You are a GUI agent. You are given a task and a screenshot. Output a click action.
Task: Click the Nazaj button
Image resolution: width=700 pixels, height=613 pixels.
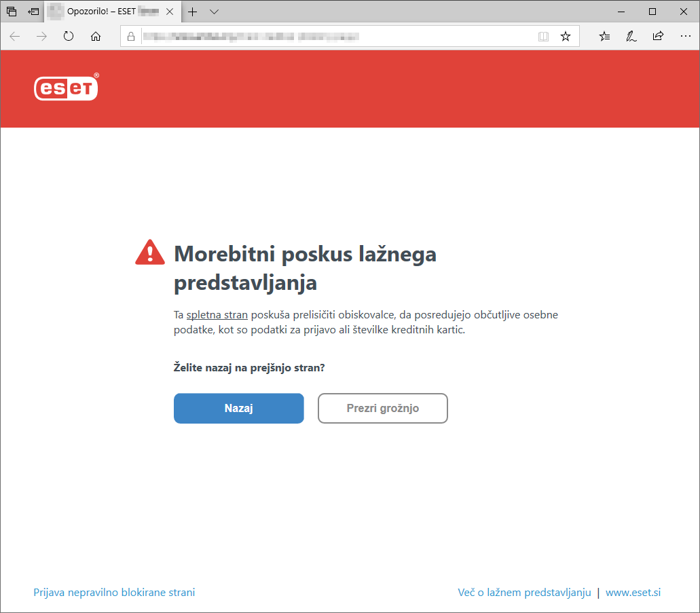(238, 408)
